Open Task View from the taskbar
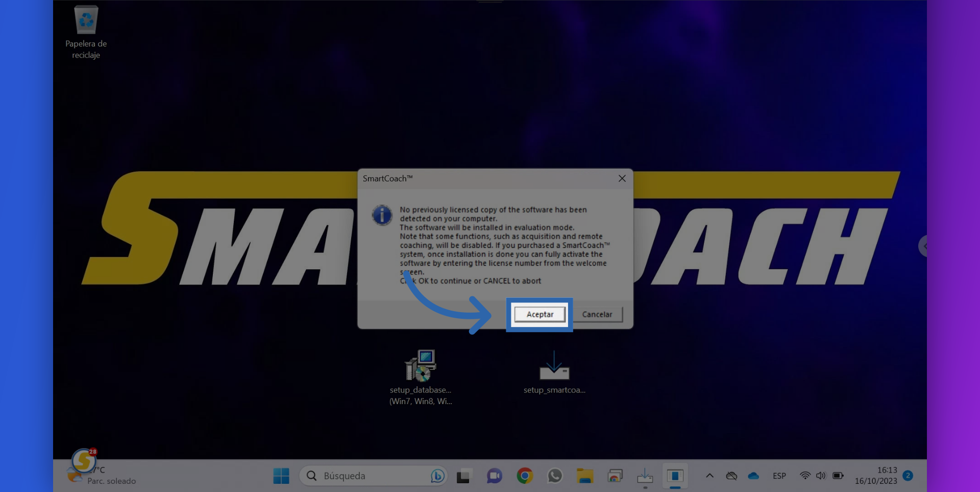 (x=463, y=476)
